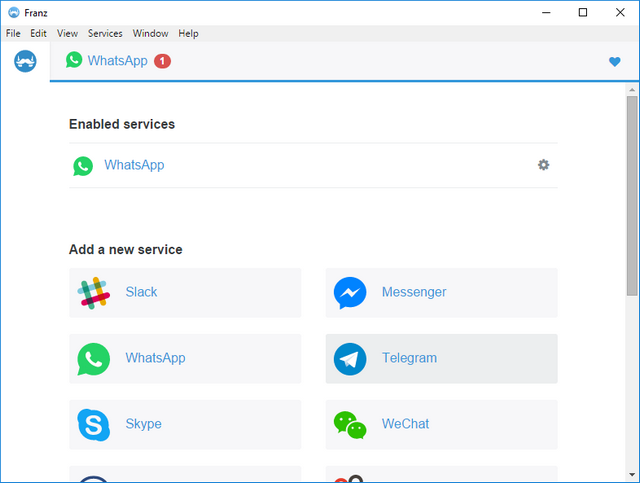Minimize the Franz window

[x=546, y=13]
